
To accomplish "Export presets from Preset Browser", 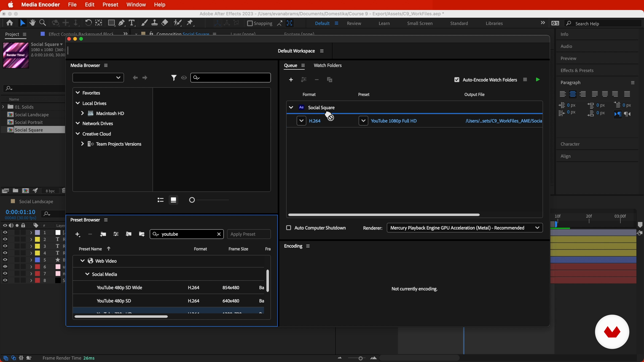I will (x=142, y=234).
